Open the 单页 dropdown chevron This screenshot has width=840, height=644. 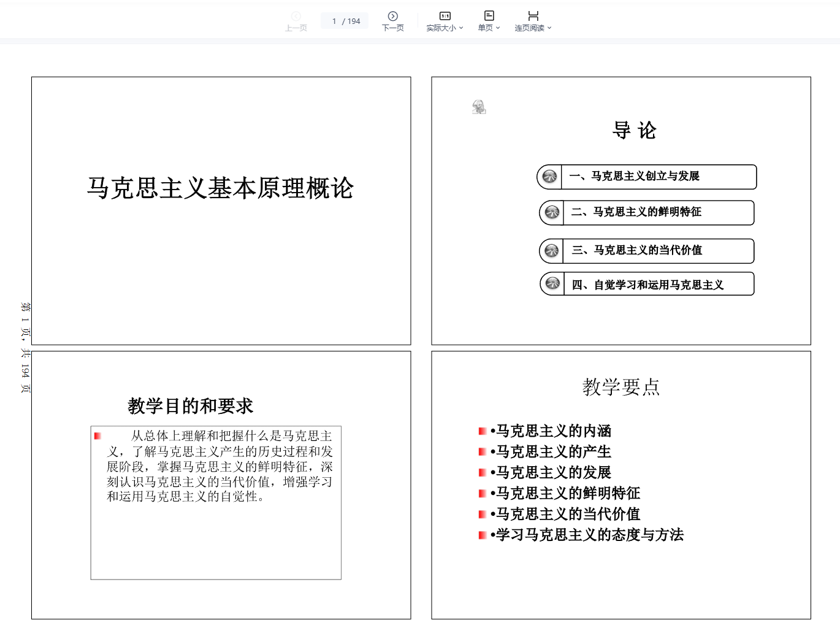click(x=498, y=28)
